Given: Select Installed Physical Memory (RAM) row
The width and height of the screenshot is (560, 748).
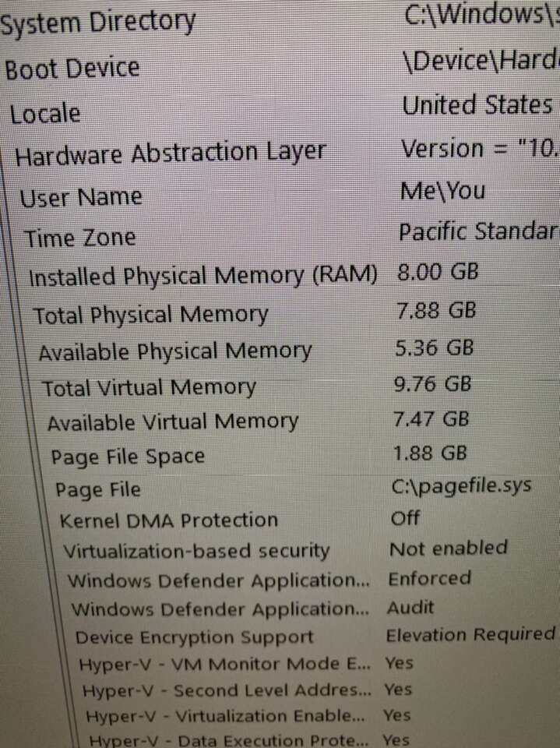Looking at the screenshot, I should coord(203,277).
